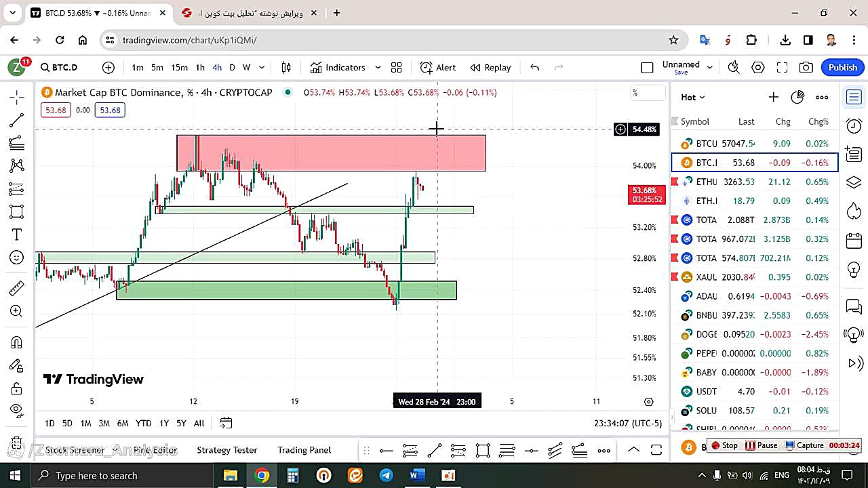
Task: Expand the Unnamed layout dropdown
Action: tap(710, 67)
